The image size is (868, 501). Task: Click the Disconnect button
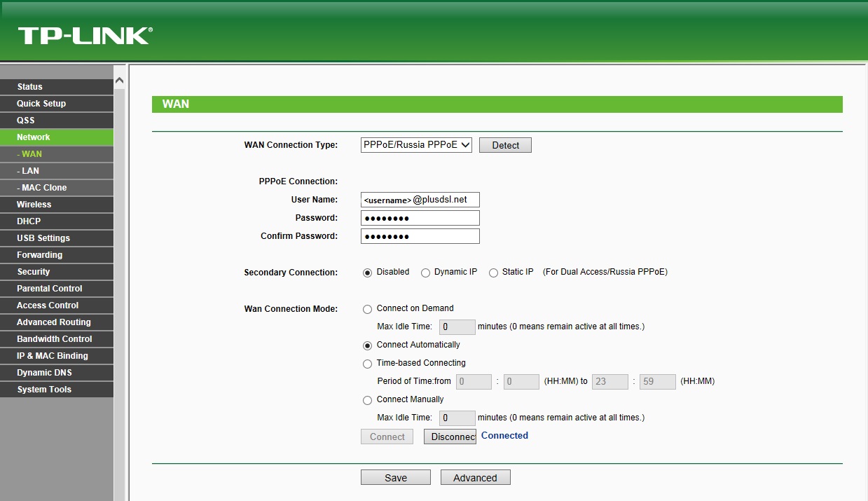point(450,437)
